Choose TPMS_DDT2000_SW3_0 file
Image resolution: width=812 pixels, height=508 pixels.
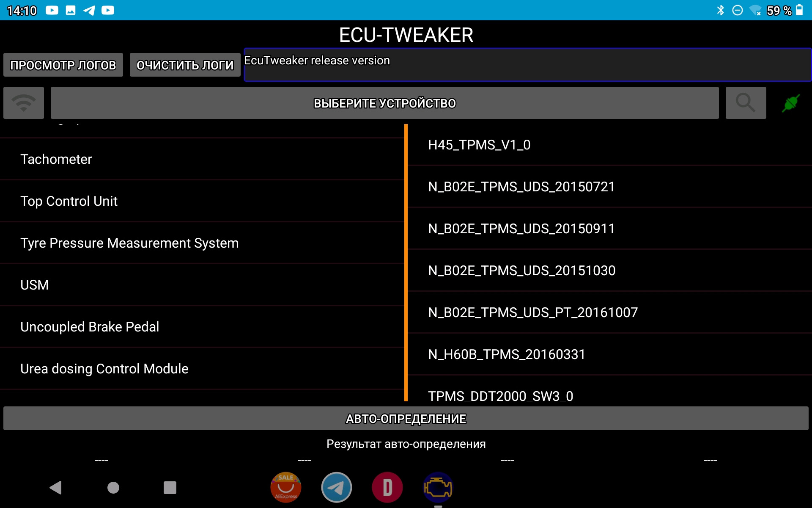(610, 389)
